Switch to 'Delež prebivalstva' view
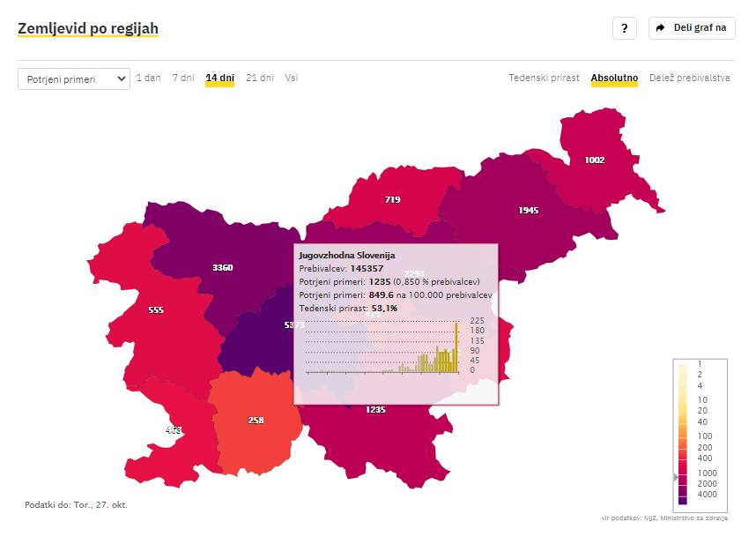Viewport: 756px width, 544px height. (x=689, y=78)
